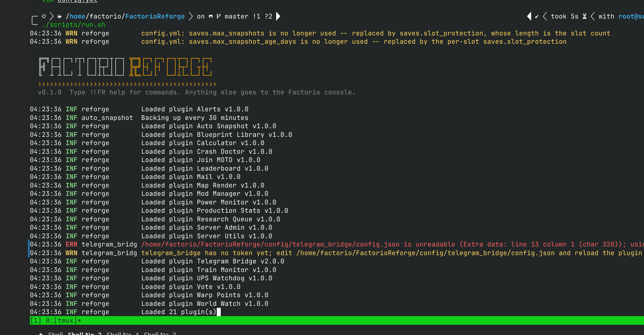Image resolution: width=644 pixels, height=335 pixels.
Task: Click 'Loaded plugin World Watch v1.0.0' line
Action: [205, 304]
